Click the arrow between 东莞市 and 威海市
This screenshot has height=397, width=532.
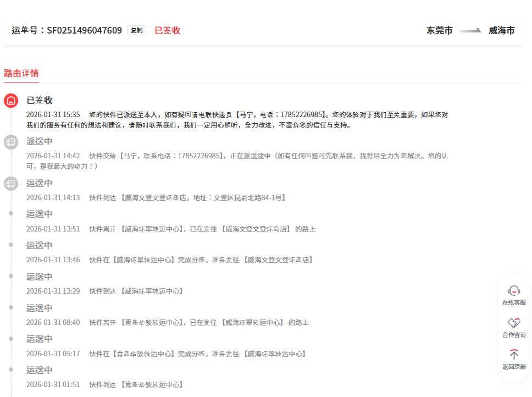click(470, 31)
